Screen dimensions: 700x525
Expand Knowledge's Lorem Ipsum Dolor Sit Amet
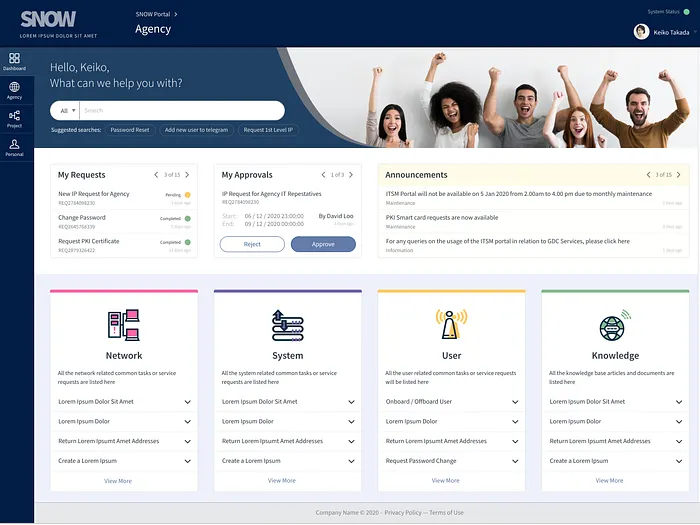coord(679,402)
